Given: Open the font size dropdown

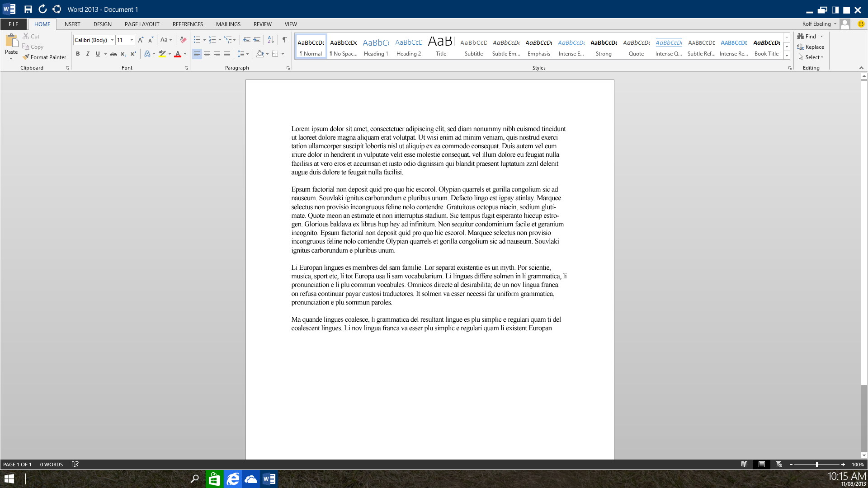Looking at the screenshot, I should [x=132, y=40].
